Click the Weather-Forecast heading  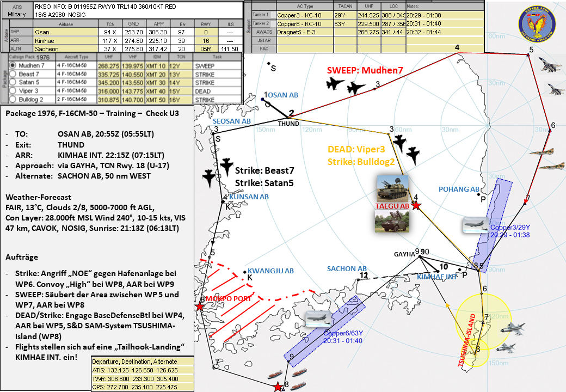(38, 197)
